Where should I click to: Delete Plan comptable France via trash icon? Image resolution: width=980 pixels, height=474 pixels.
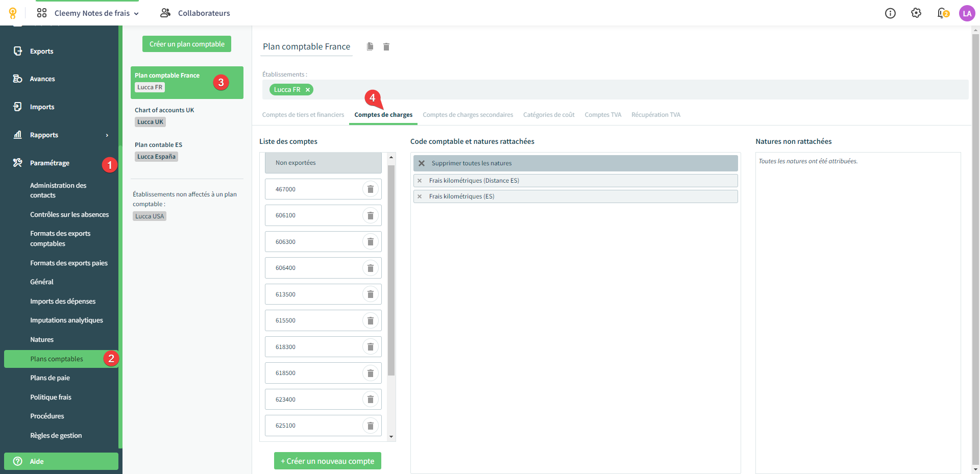(386, 46)
